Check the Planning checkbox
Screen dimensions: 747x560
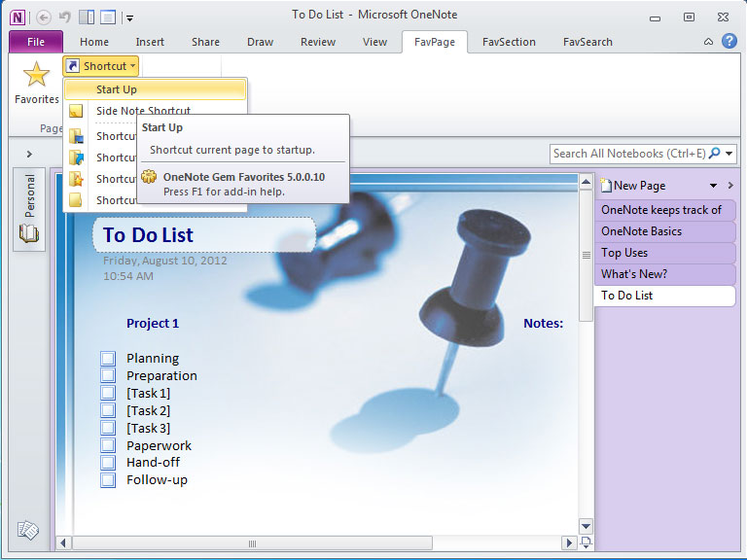(108, 358)
